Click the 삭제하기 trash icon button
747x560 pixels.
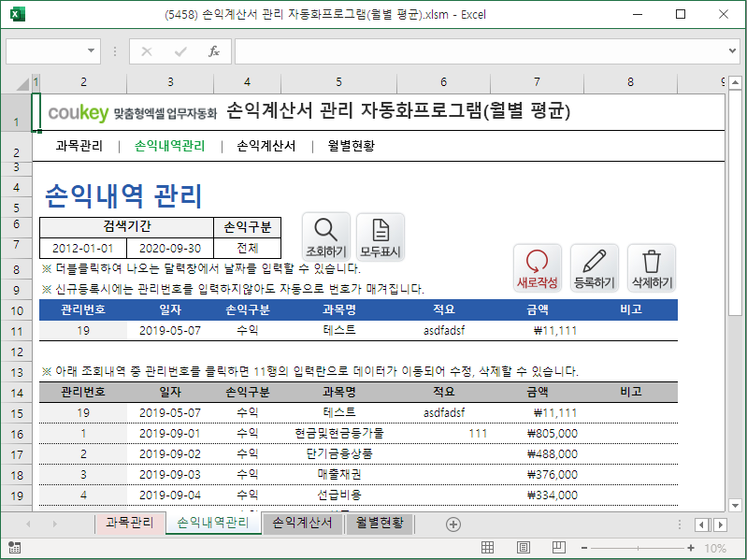click(652, 268)
